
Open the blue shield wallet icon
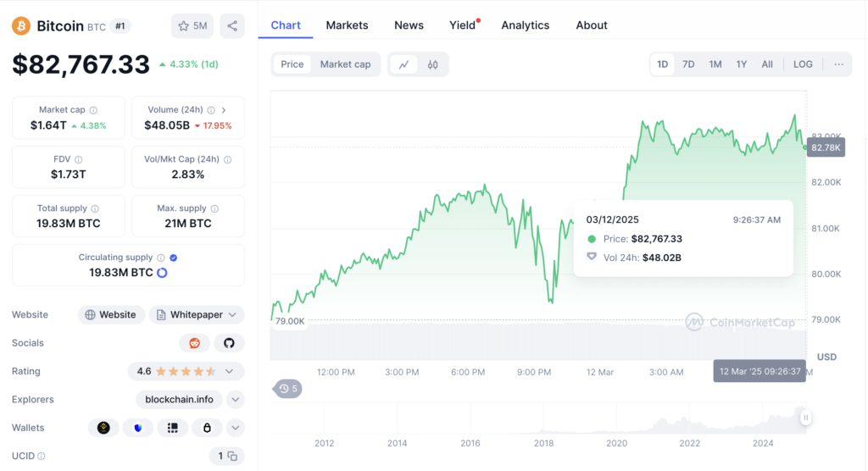point(138,428)
